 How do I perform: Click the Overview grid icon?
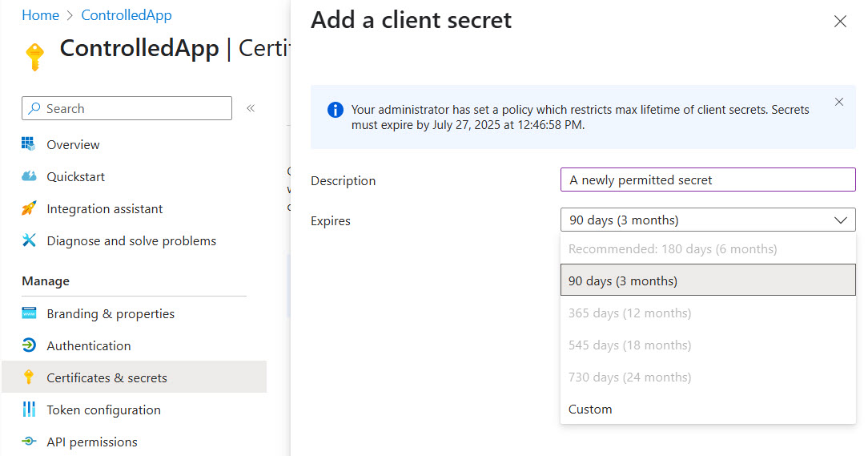click(29, 144)
